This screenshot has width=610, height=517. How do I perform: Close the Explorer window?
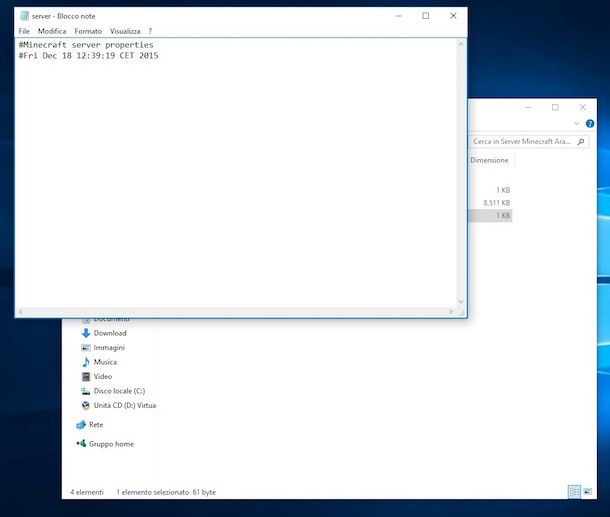tap(582, 107)
